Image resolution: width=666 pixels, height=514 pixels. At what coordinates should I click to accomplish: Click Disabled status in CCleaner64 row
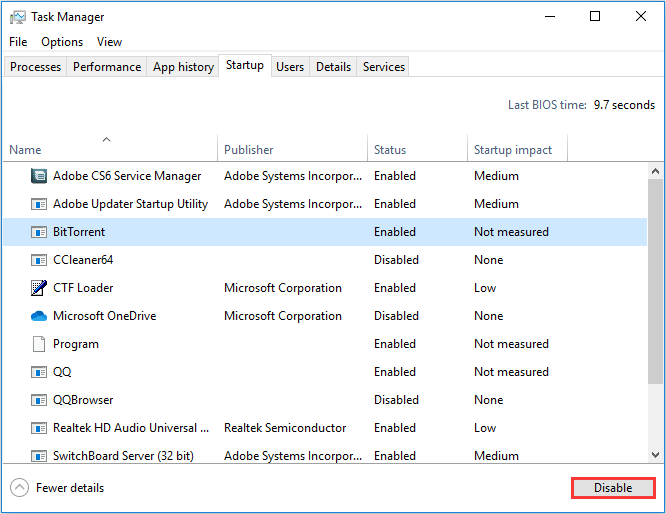click(x=396, y=260)
